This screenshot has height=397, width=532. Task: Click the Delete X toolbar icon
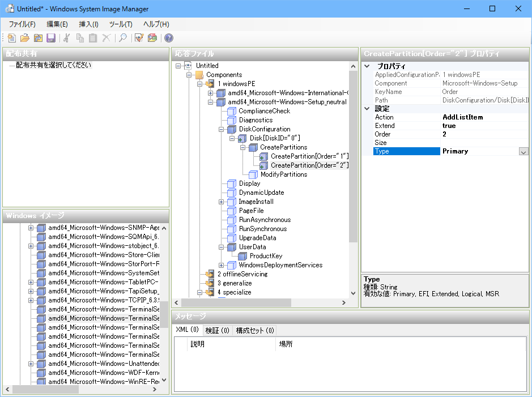tap(106, 38)
